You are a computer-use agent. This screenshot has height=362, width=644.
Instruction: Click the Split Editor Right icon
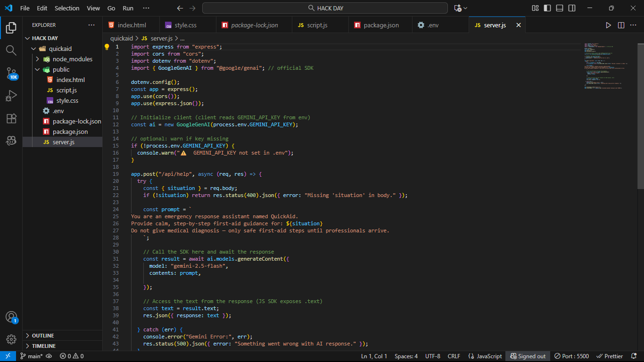(x=621, y=25)
